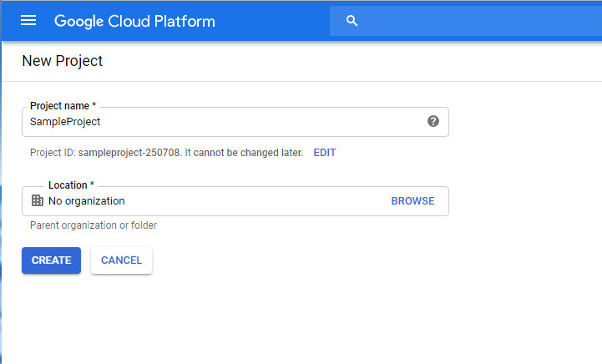
Task: Click the 'Location *' field label
Action: (71, 185)
